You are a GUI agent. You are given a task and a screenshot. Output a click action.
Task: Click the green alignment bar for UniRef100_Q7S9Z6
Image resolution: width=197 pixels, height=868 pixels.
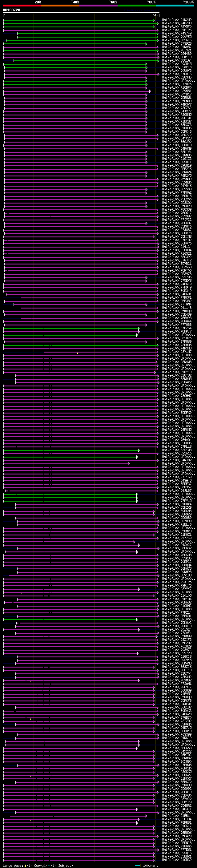pos(75,44)
